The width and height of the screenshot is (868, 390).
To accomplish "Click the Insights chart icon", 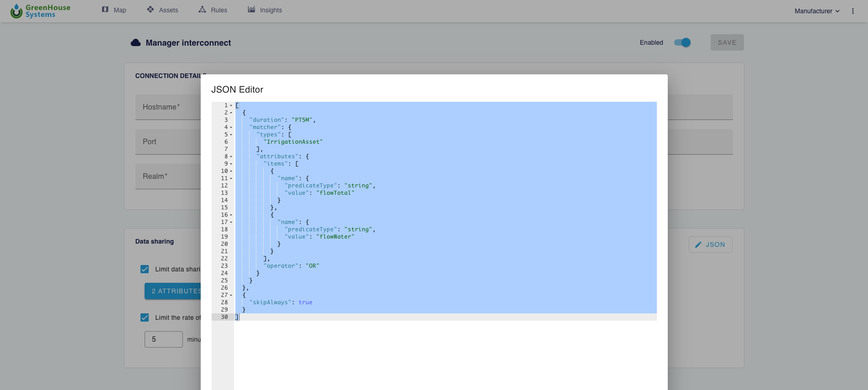I will (x=251, y=10).
